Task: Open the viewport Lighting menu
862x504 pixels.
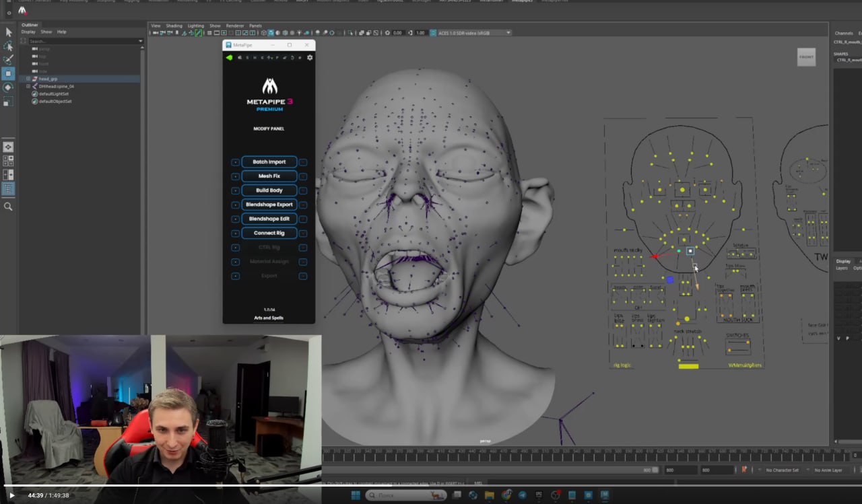Action: [196, 26]
